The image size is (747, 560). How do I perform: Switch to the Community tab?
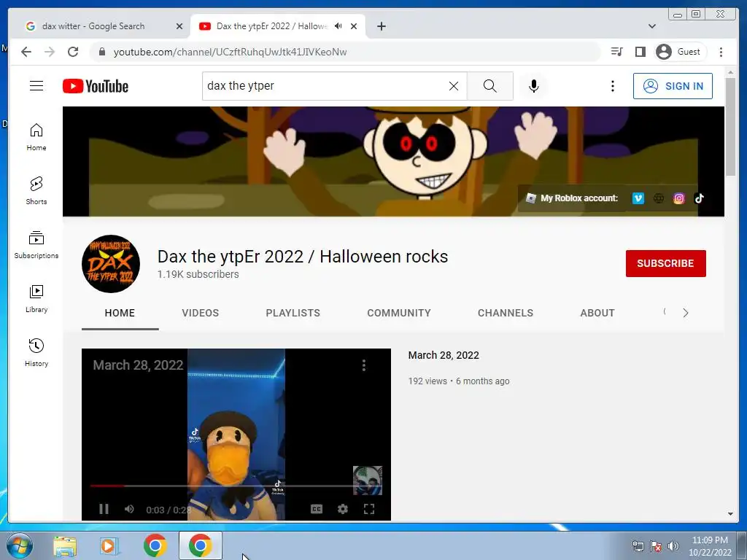click(399, 313)
